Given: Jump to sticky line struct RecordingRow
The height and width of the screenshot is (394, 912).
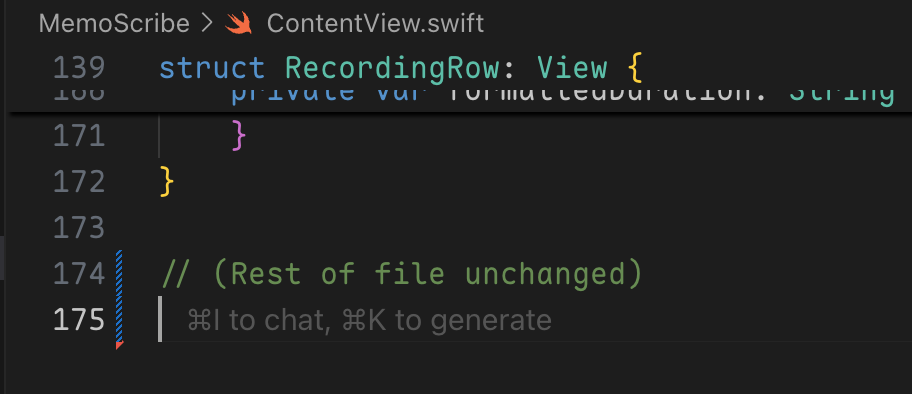Looking at the screenshot, I should pyautogui.click(x=400, y=69).
